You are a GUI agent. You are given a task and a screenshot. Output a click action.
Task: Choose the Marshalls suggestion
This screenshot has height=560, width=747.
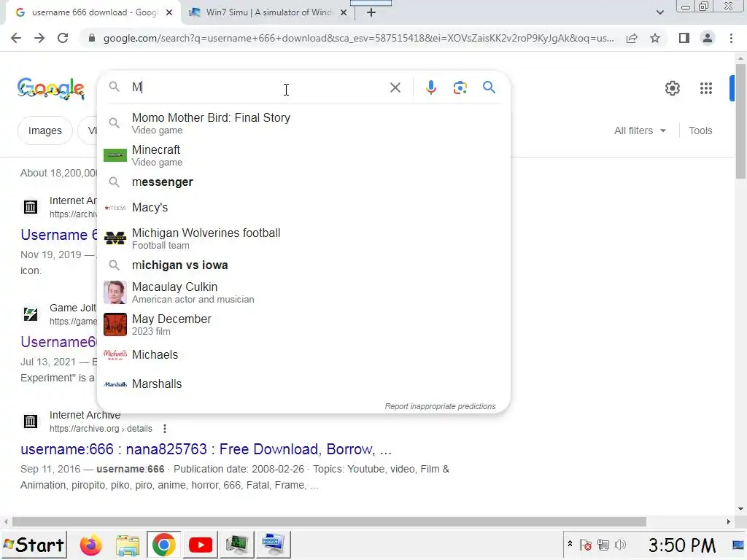[303, 384]
